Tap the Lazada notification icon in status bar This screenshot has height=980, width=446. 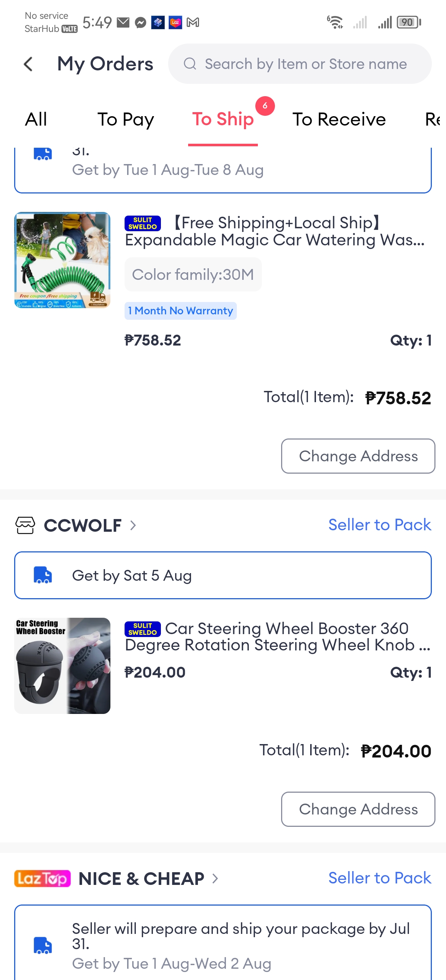(175, 23)
